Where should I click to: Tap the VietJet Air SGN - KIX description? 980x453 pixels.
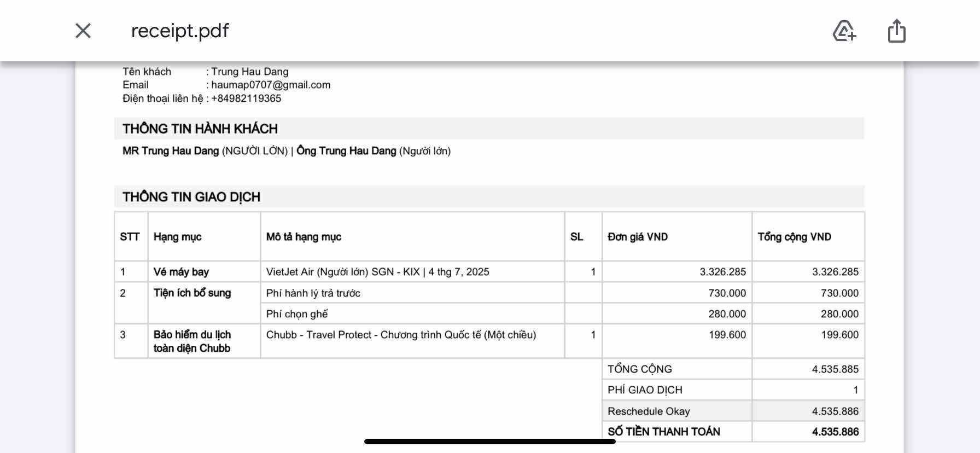coord(377,272)
